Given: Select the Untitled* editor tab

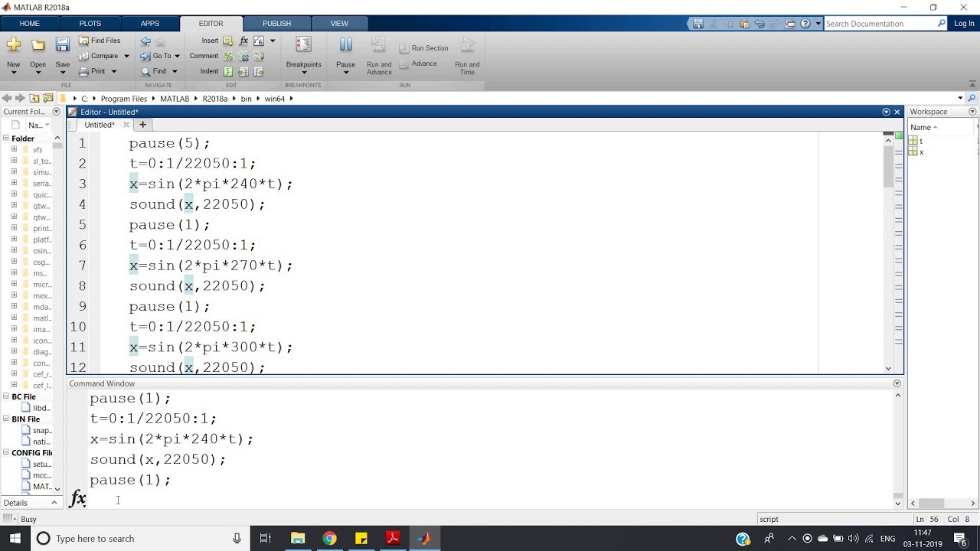Looking at the screenshot, I should pyautogui.click(x=100, y=125).
